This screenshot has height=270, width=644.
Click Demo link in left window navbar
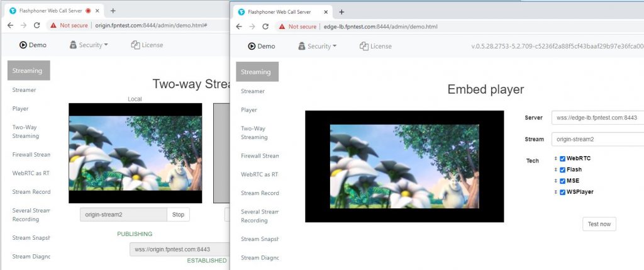(33, 45)
